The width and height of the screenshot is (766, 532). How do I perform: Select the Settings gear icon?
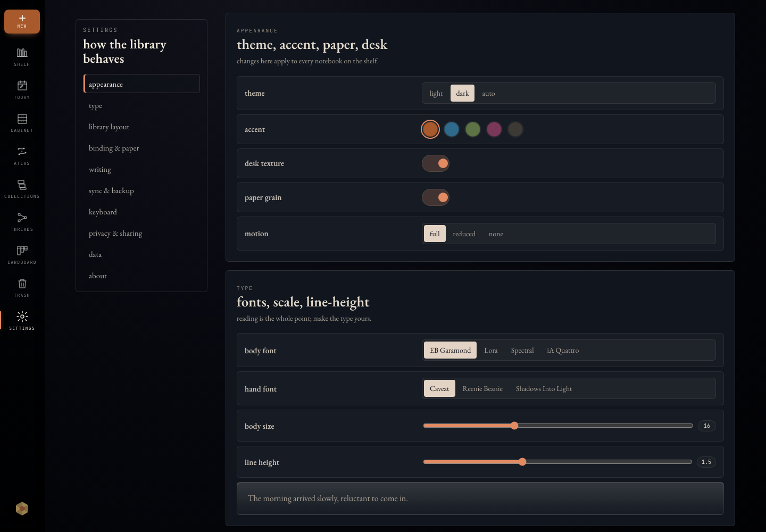[22, 317]
